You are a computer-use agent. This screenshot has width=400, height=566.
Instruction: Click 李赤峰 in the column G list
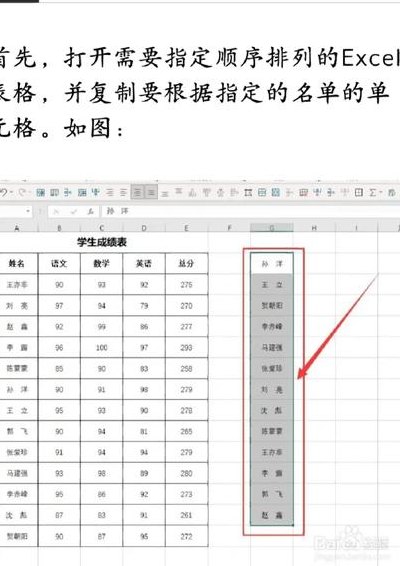(x=272, y=327)
